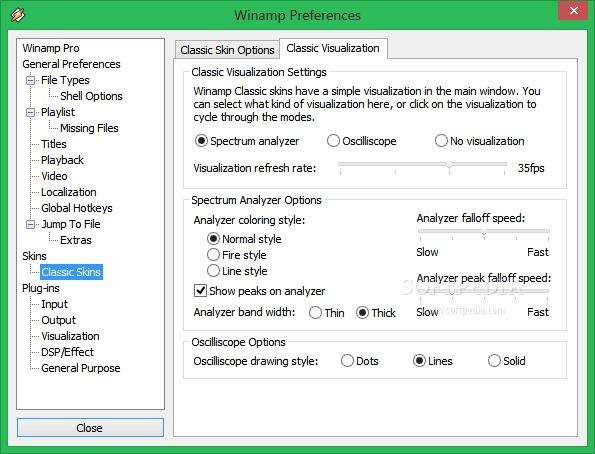The height and width of the screenshot is (454, 595).
Task: Open the Output plug-ins page
Action: pyautogui.click(x=58, y=320)
